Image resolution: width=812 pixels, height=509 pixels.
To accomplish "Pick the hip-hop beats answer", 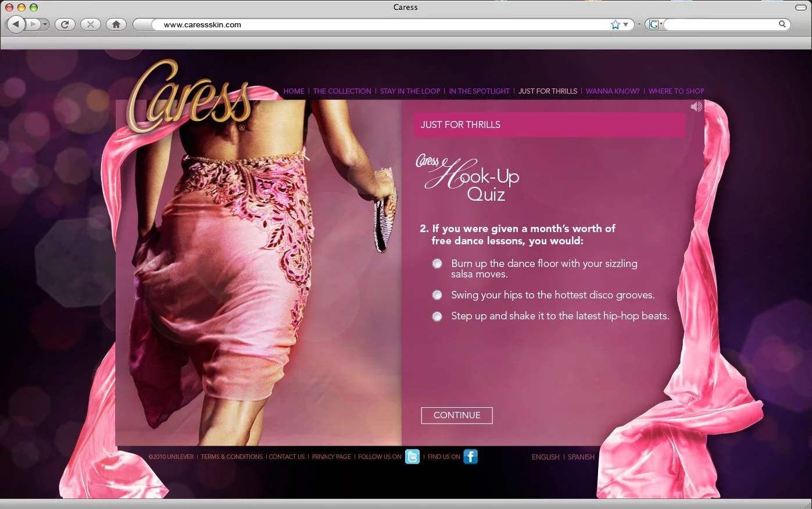I will click(437, 316).
